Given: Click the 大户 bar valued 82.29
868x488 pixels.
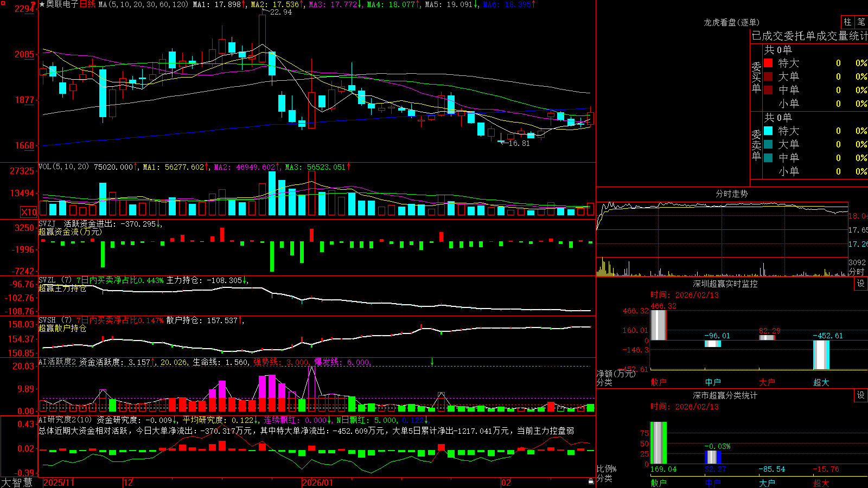Looking at the screenshot, I should pyautogui.click(x=767, y=337).
